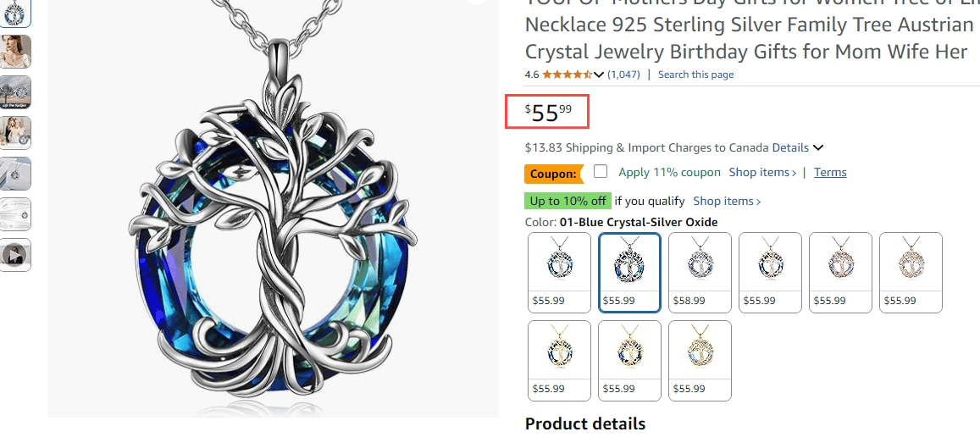Viewport: 980px width, 443px height.
Task: Open Shop items beside 'if you qualify'
Action: pyautogui.click(x=727, y=202)
